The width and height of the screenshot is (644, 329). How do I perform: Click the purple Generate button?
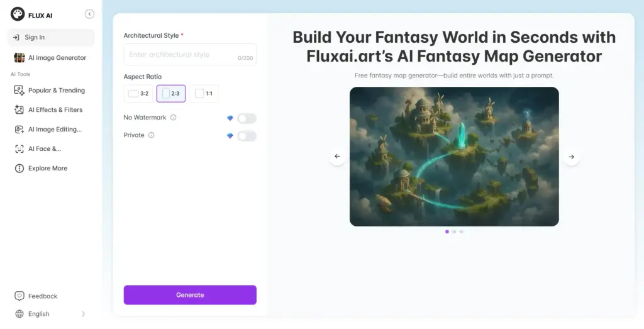pyautogui.click(x=190, y=295)
